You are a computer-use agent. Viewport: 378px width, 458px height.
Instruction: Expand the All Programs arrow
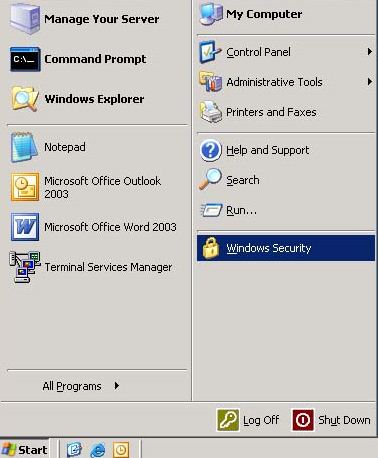[x=116, y=386]
